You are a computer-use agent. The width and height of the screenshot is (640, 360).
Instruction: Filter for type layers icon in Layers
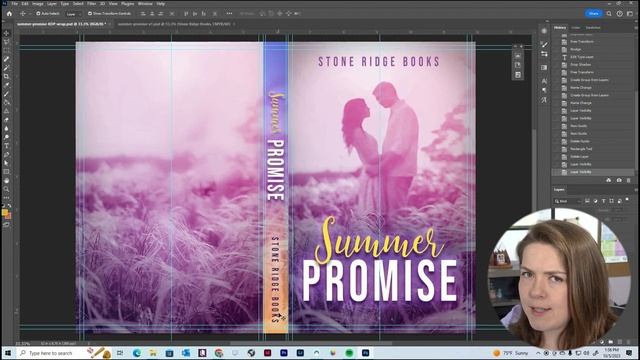603,201
